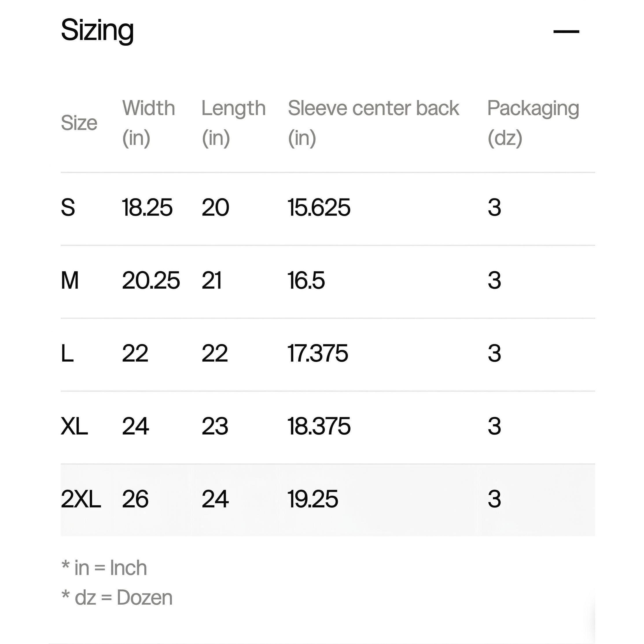Select the XL size row label

tap(74, 426)
